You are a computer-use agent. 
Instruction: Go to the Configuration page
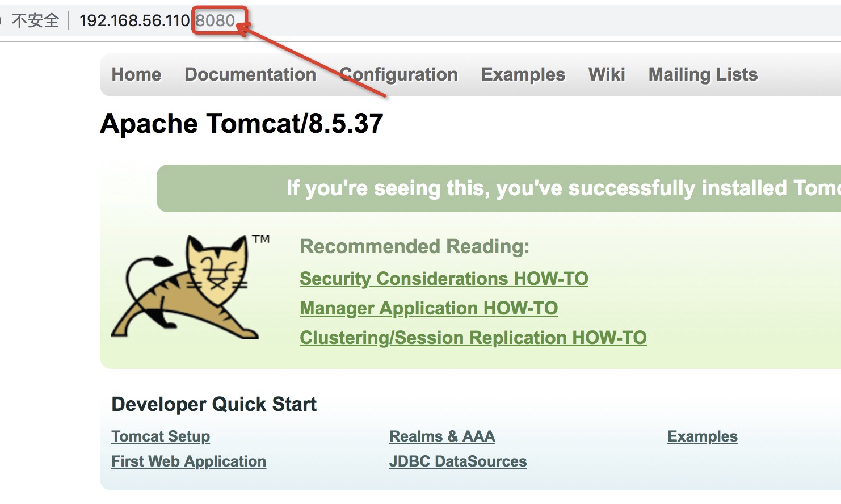(398, 74)
